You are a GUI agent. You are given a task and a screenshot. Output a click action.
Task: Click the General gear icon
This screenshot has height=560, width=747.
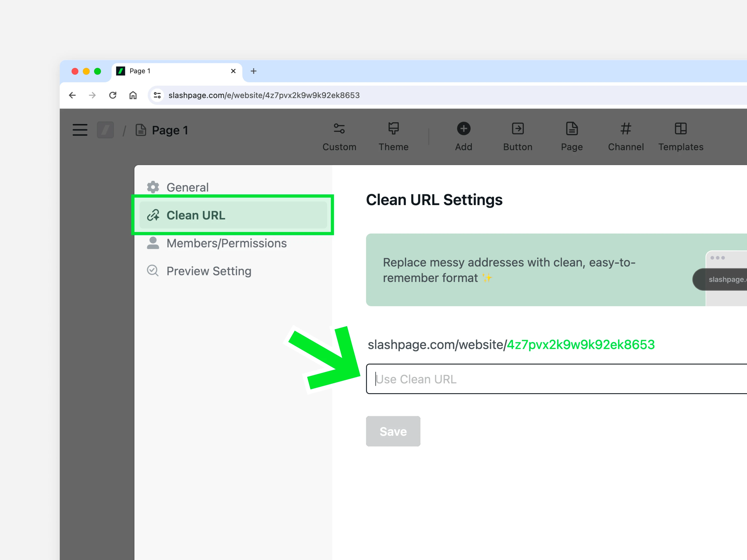coord(153,187)
